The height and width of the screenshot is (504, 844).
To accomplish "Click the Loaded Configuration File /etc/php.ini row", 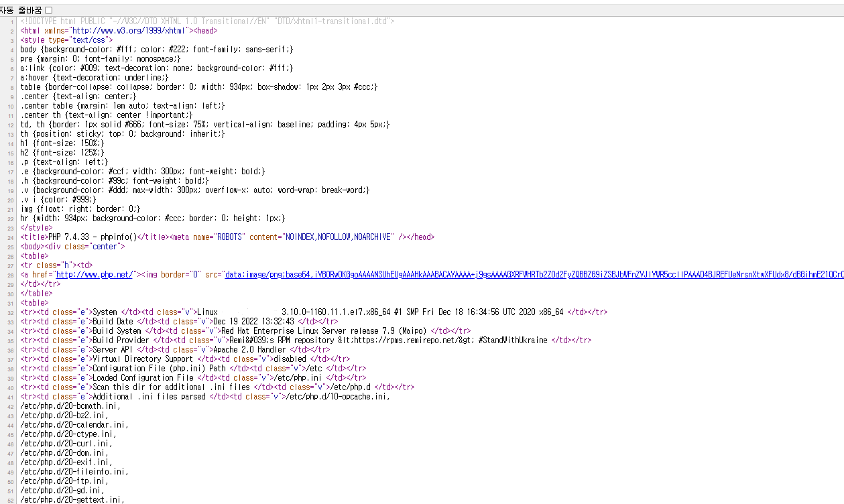I will 193,378.
